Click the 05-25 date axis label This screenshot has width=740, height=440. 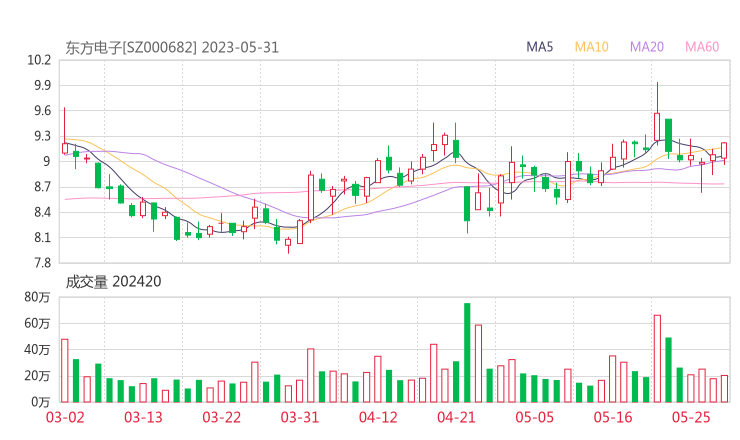691,417
